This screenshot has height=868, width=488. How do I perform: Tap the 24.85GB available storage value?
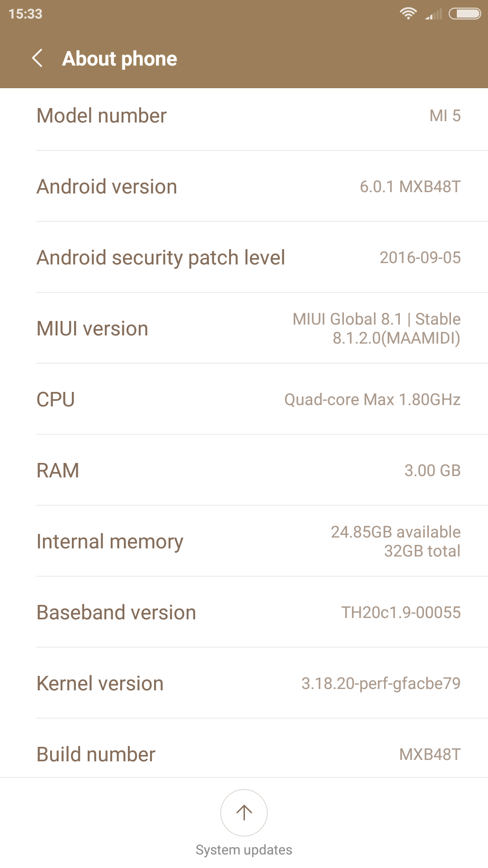pos(395,532)
